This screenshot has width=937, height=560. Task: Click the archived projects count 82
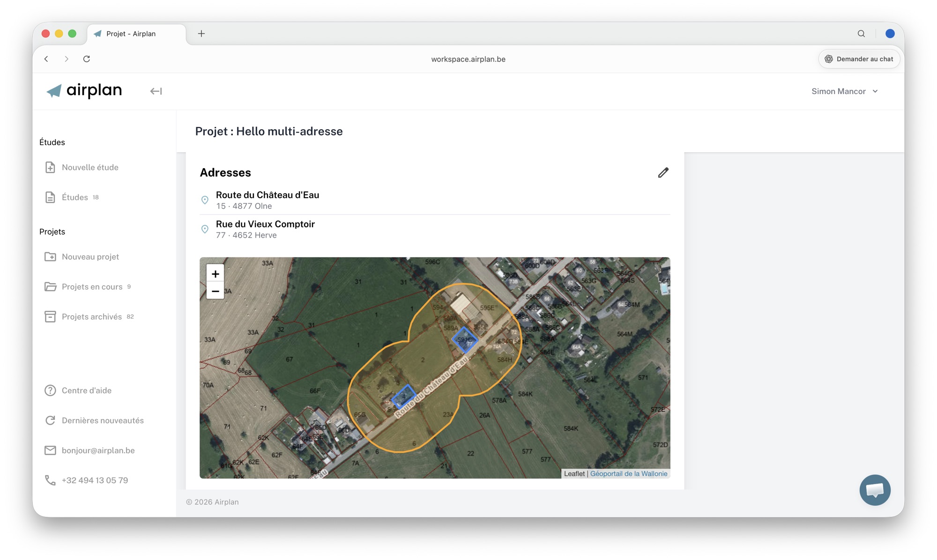click(130, 317)
